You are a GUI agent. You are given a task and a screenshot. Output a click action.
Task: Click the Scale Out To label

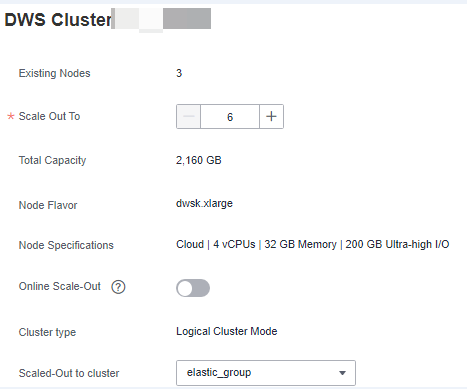tap(49, 116)
